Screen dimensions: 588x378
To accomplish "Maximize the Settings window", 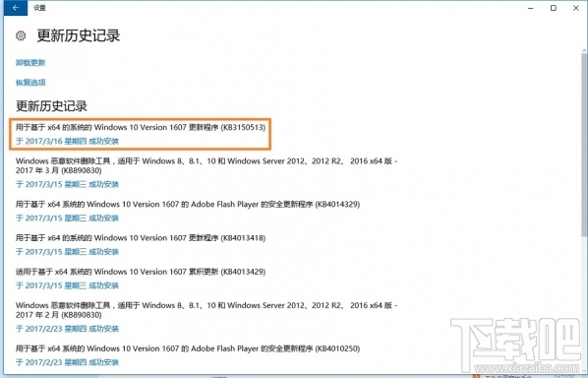I will point(554,8).
